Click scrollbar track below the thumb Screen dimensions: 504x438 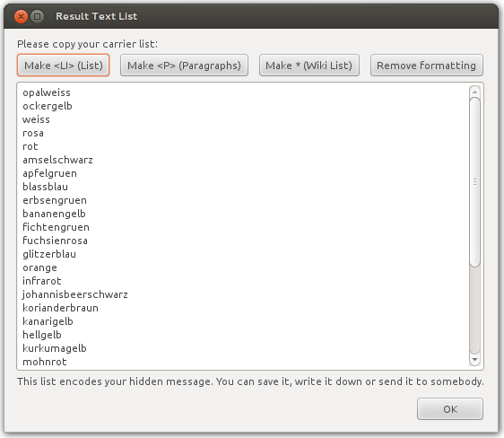pyautogui.click(x=474, y=311)
